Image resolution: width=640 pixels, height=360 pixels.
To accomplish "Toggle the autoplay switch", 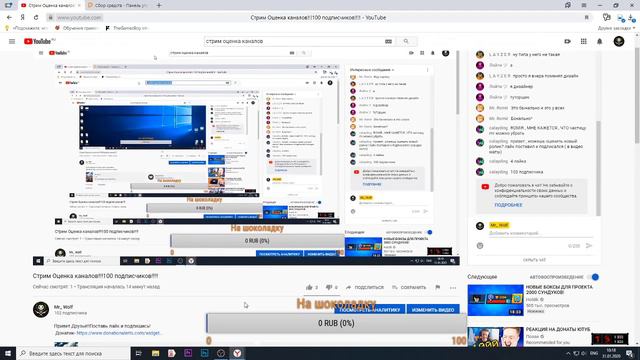I will click(594, 277).
